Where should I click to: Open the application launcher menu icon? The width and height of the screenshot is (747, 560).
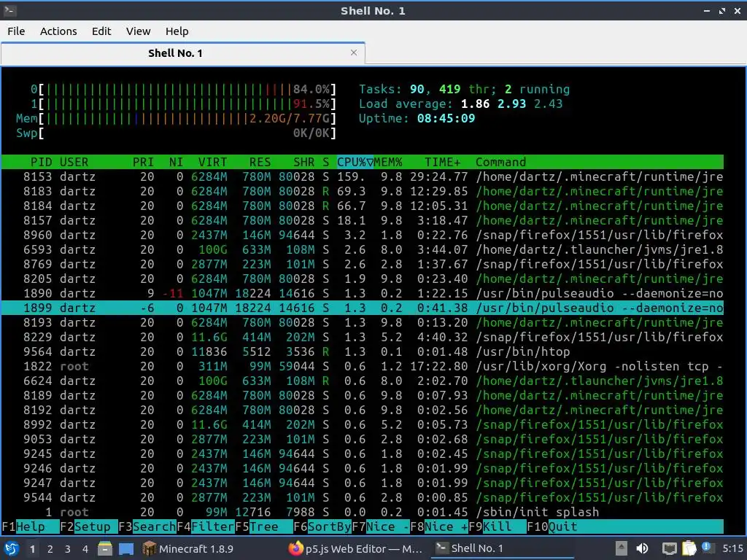[12, 548]
